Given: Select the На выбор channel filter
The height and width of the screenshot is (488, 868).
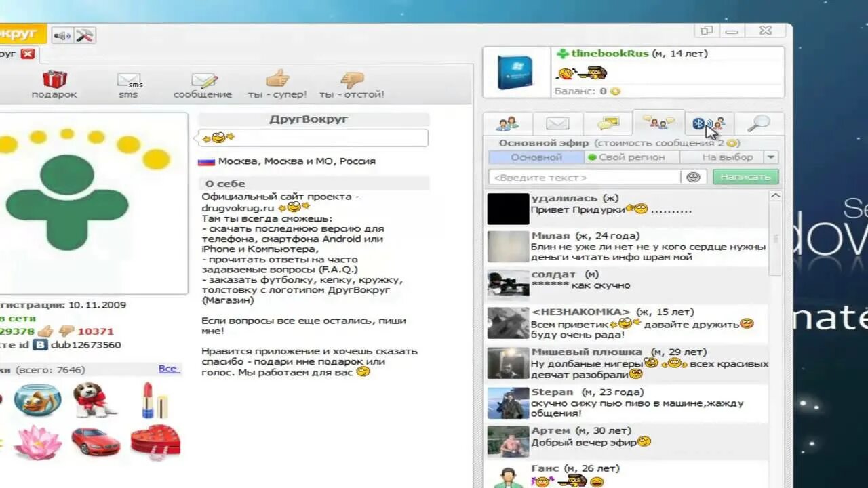Looking at the screenshot, I should coord(722,157).
